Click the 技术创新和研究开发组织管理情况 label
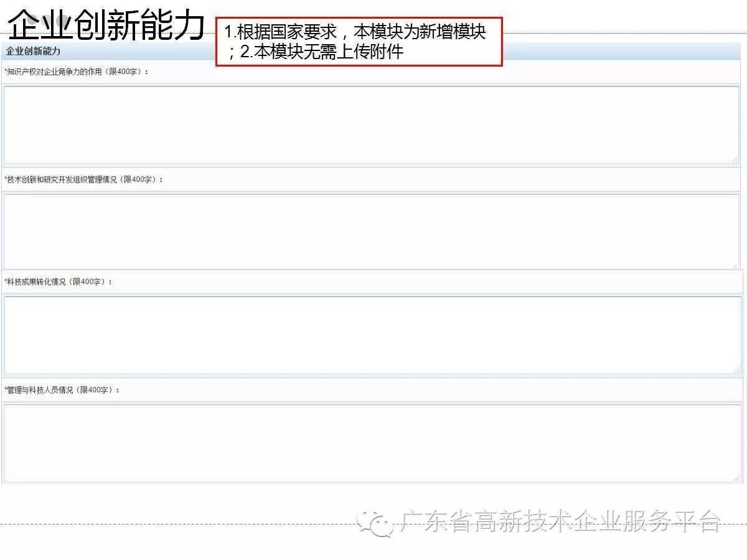Screen dimensions: 747x560 84,180
